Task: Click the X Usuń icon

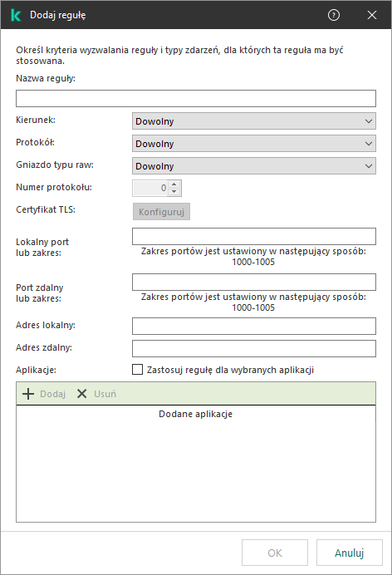Action: click(x=81, y=394)
